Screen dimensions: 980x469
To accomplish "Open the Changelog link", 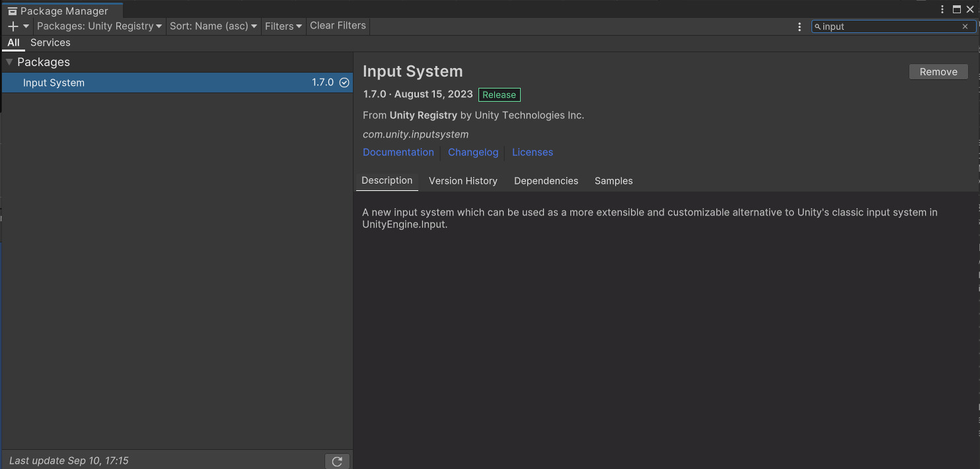I will (x=473, y=152).
